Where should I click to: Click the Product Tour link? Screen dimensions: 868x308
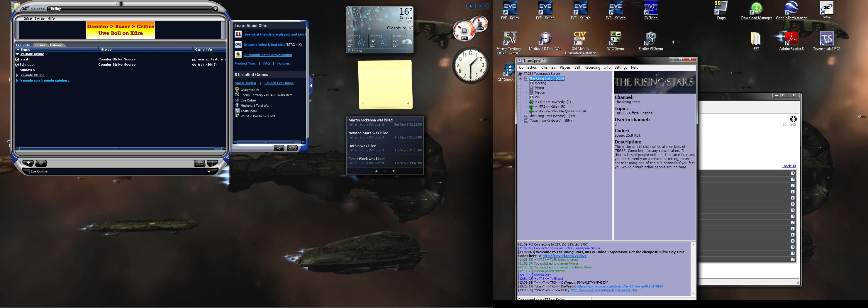click(245, 63)
